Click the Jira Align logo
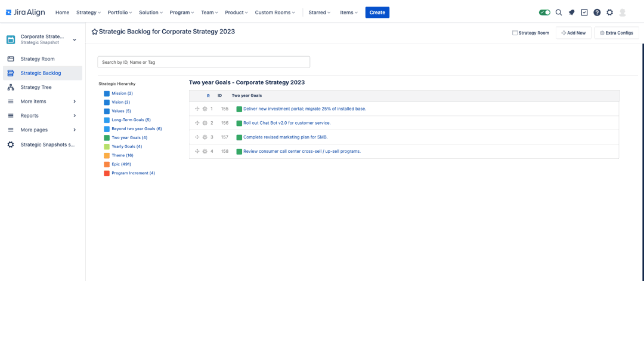The height and width of the screenshot is (363, 644). (x=24, y=12)
